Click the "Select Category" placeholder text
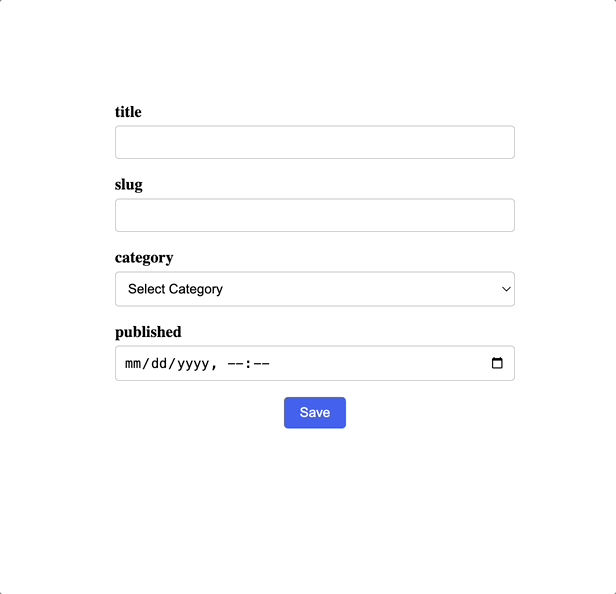This screenshot has height=594, width=616. (175, 289)
